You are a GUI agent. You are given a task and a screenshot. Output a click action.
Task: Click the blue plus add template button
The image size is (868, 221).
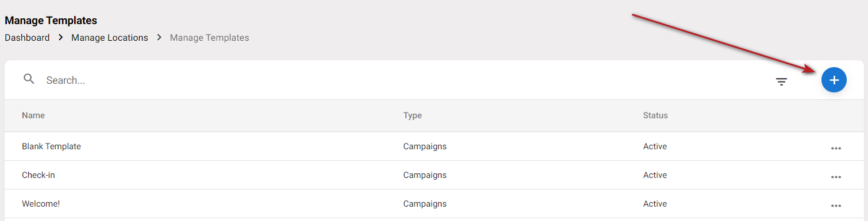(x=834, y=80)
